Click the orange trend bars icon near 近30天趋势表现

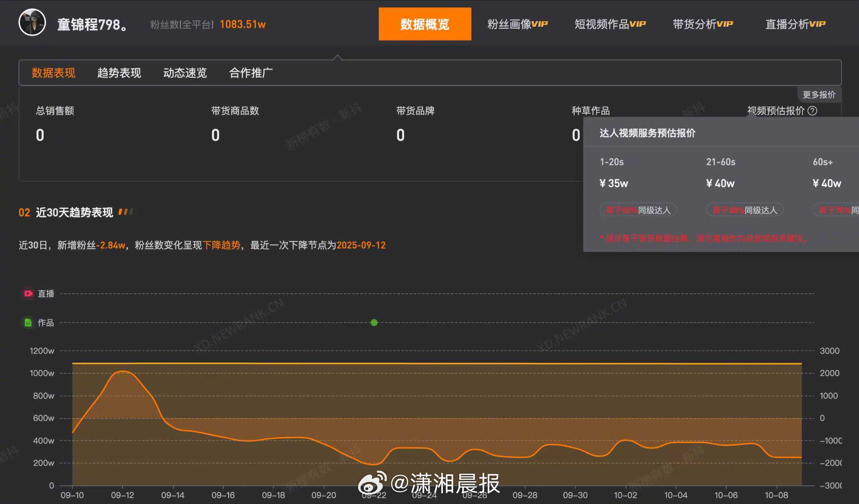click(x=125, y=212)
